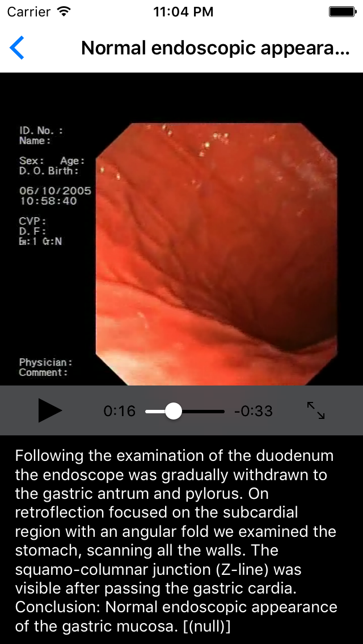The width and height of the screenshot is (363, 644).
Task: Tap the battery icon in status bar
Action: pos(342,12)
